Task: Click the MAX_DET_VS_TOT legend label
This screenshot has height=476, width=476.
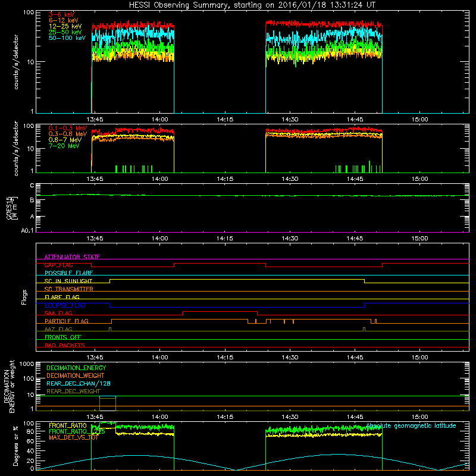Action: click(x=73, y=437)
